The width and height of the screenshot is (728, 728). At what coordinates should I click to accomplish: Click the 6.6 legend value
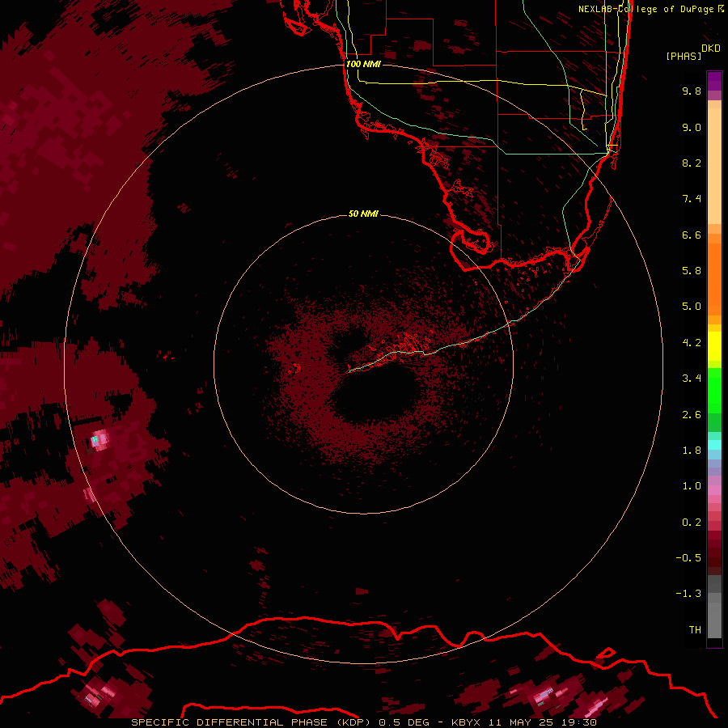tap(692, 235)
